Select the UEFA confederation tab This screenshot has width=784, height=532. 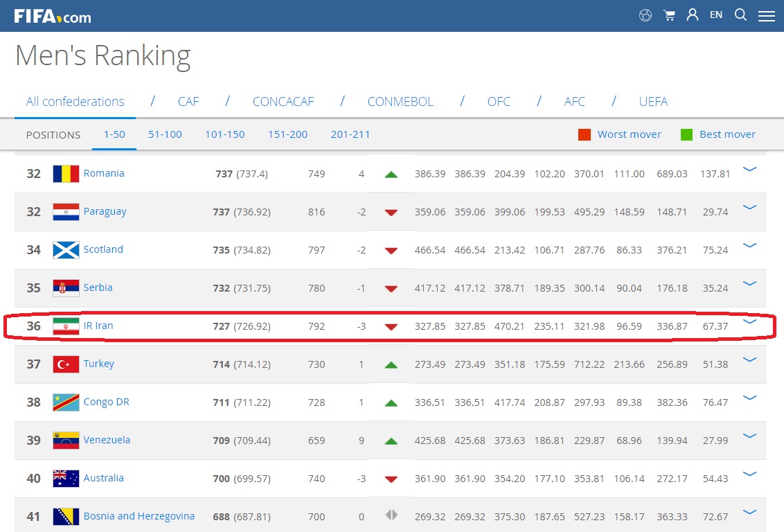pyautogui.click(x=653, y=102)
